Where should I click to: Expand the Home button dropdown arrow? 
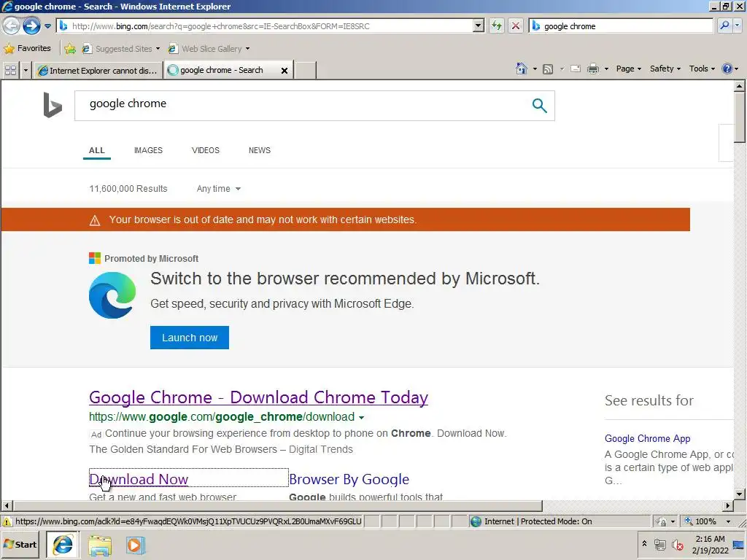(x=535, y=69)
